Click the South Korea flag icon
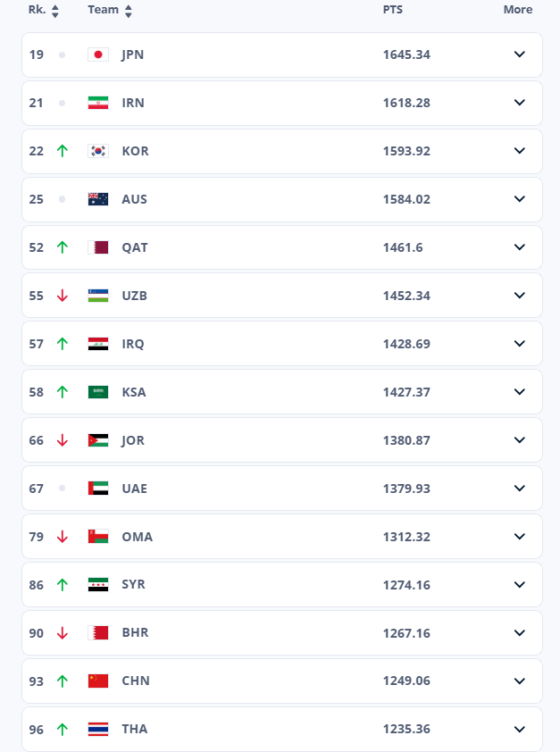 tap(98, 151)
